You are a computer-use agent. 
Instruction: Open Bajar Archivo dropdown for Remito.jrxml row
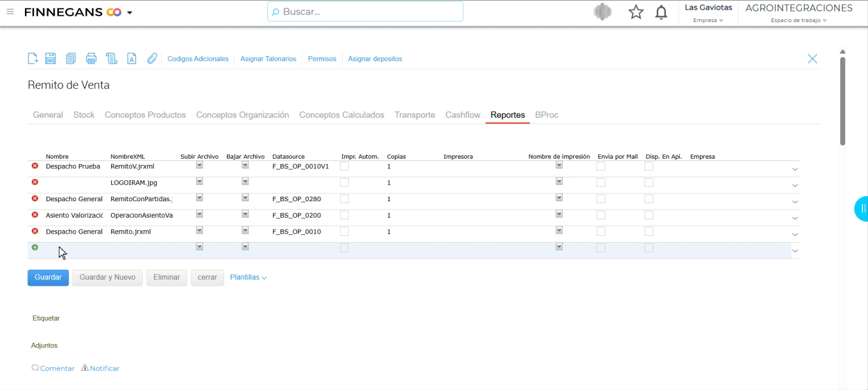point(245,231)
